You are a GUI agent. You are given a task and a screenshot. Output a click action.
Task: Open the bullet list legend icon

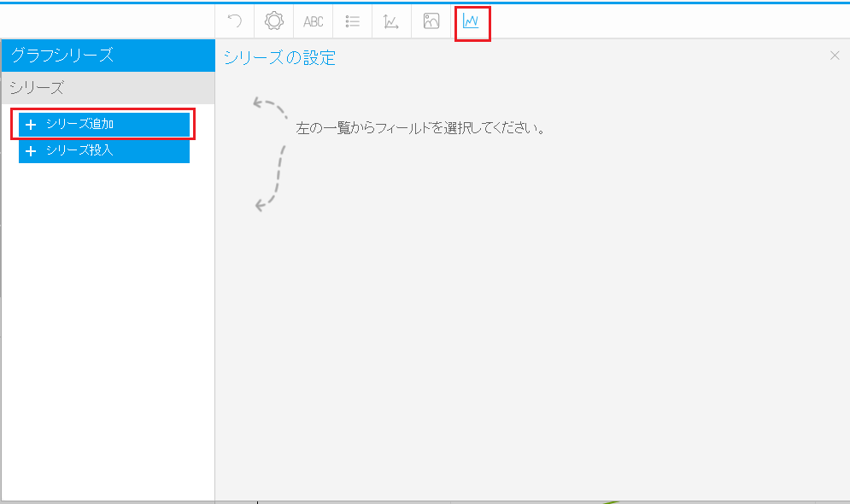coord(352,21)
